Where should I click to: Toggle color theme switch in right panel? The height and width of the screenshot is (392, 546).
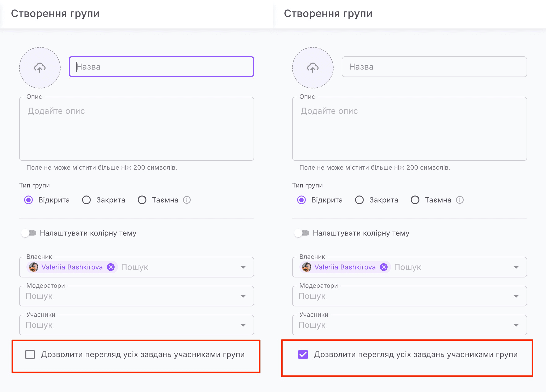coord(302,233)
